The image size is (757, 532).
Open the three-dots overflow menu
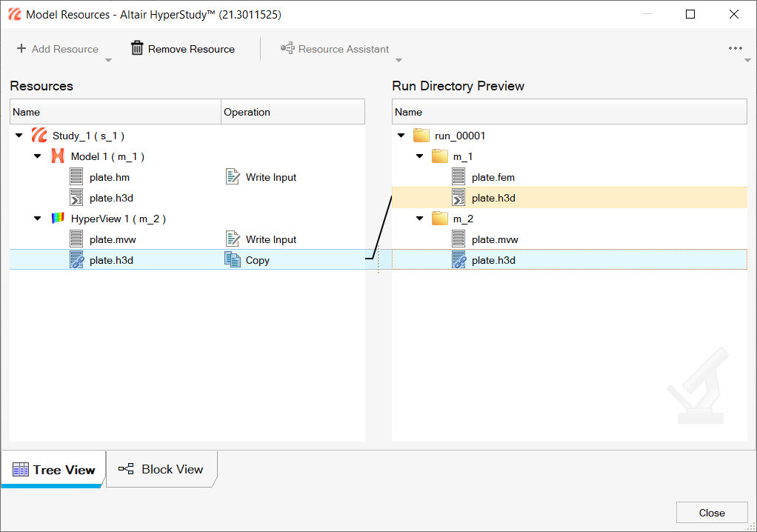point(735,49)
